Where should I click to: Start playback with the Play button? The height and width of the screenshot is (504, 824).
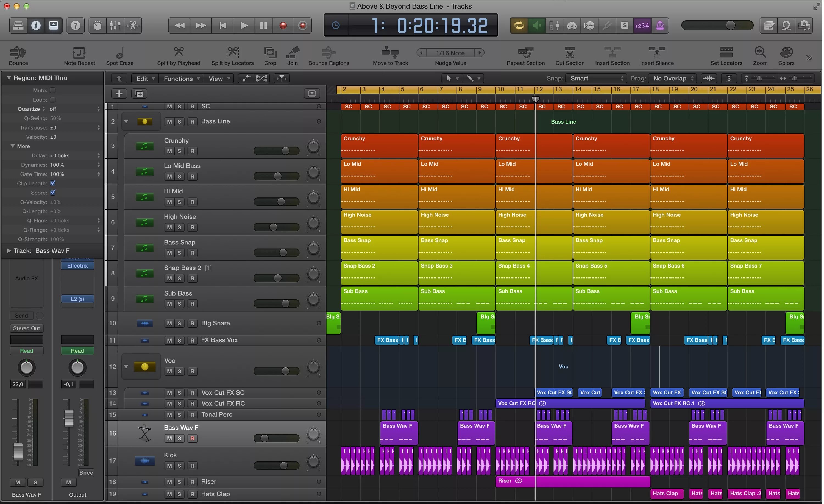[x=244, y=26]
